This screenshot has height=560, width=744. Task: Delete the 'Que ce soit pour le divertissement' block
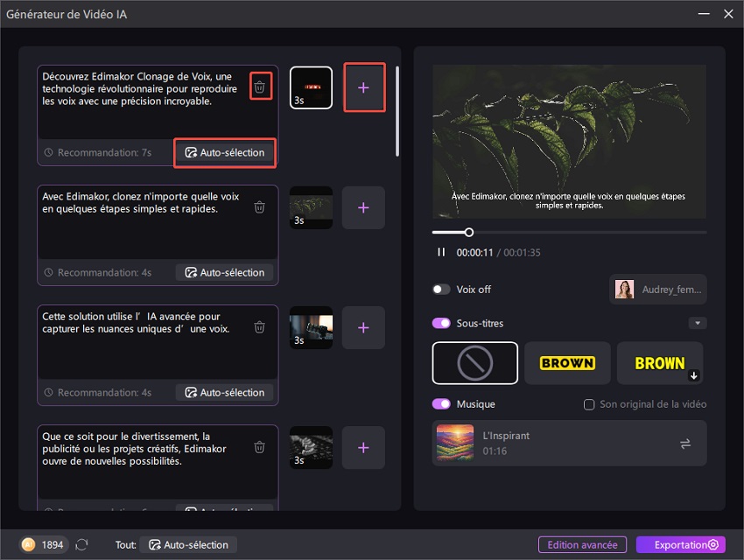tap(260, 447)
